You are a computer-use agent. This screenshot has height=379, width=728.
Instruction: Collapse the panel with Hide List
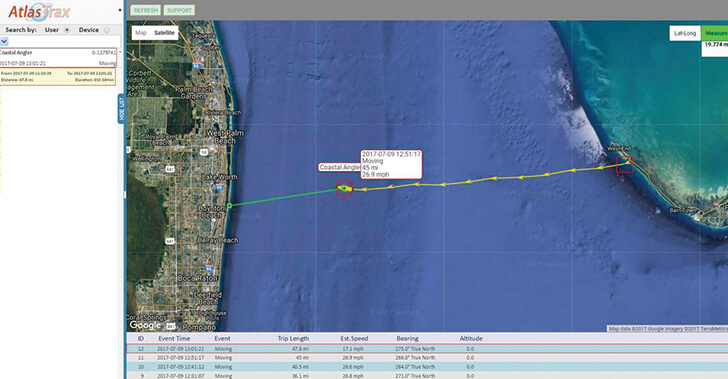122,109
